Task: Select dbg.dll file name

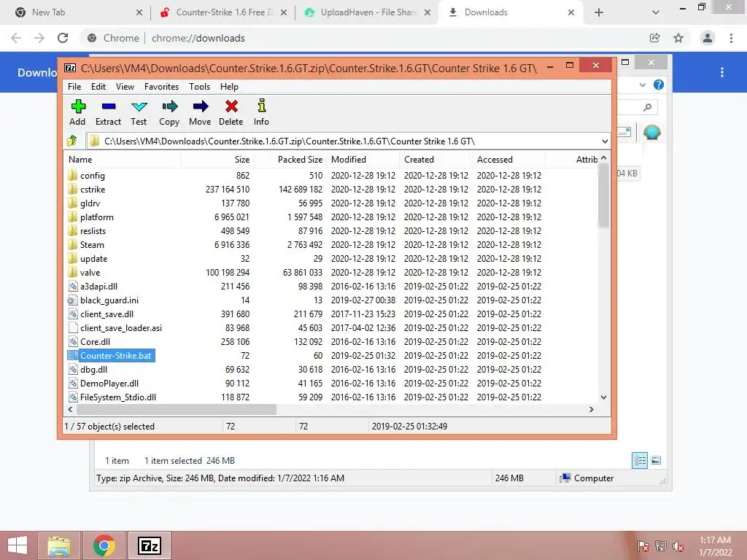Action: pos(94,370)
